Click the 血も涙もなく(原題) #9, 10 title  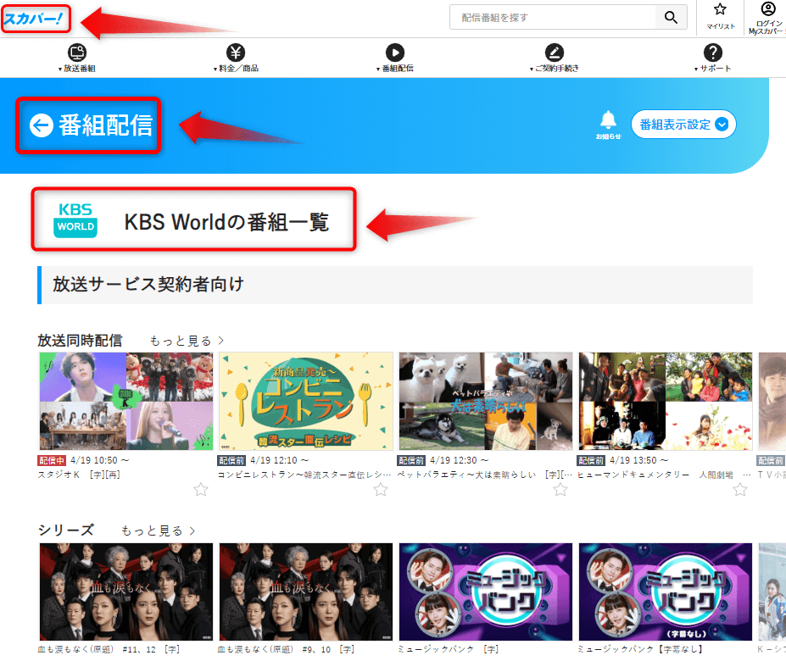coord(287,649)
